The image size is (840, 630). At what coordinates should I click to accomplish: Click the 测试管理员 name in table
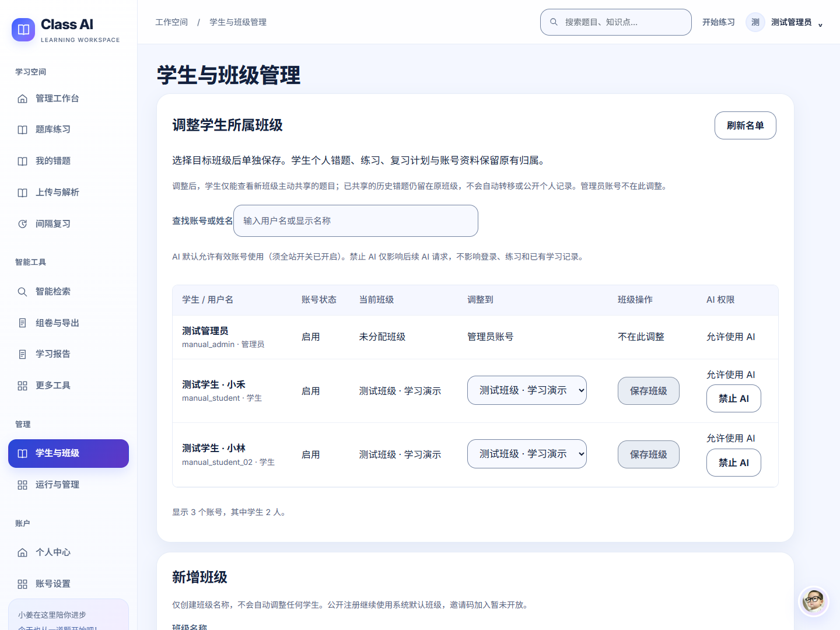[x=205, y=331]
